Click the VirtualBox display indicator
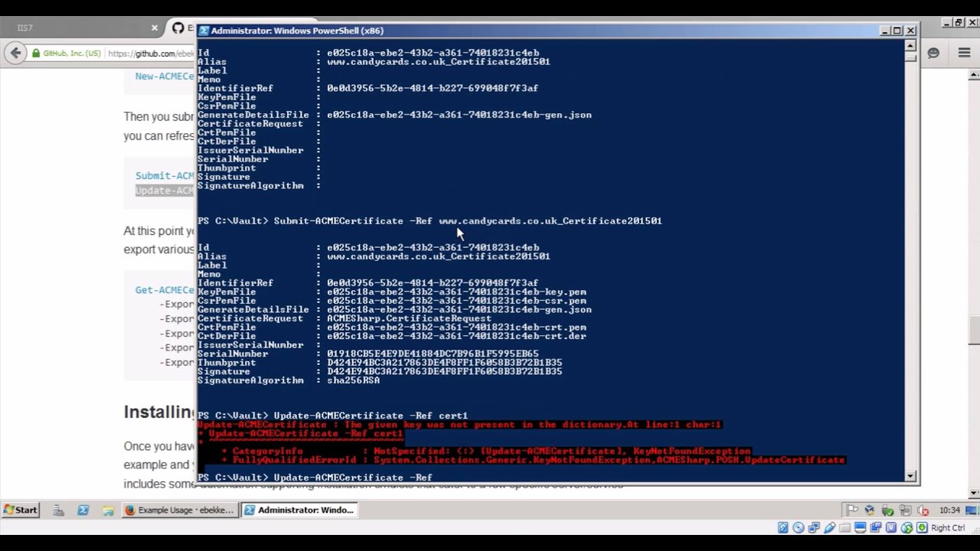The height and width of the screenshot is (551, 980). click(x=861, y=527)
